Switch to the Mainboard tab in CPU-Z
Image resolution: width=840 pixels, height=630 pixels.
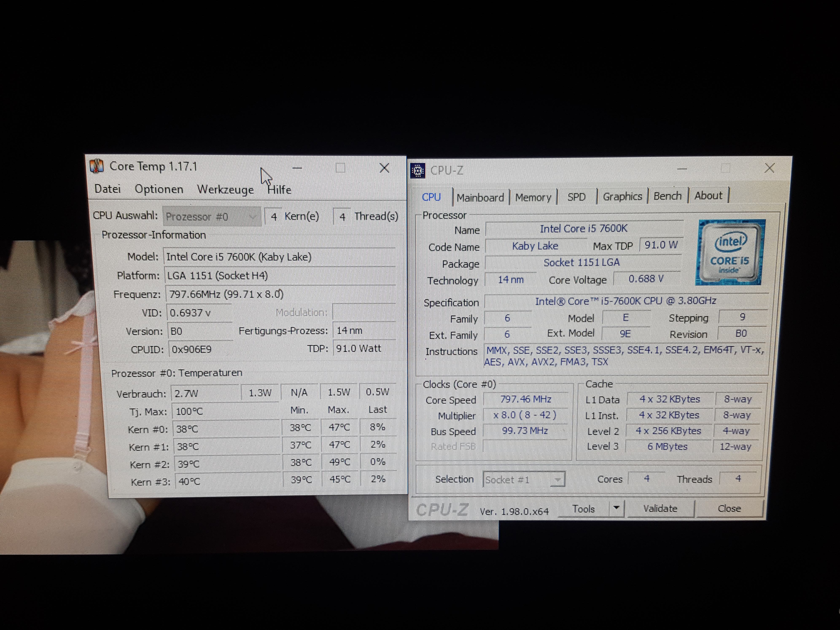click(480, 198)
